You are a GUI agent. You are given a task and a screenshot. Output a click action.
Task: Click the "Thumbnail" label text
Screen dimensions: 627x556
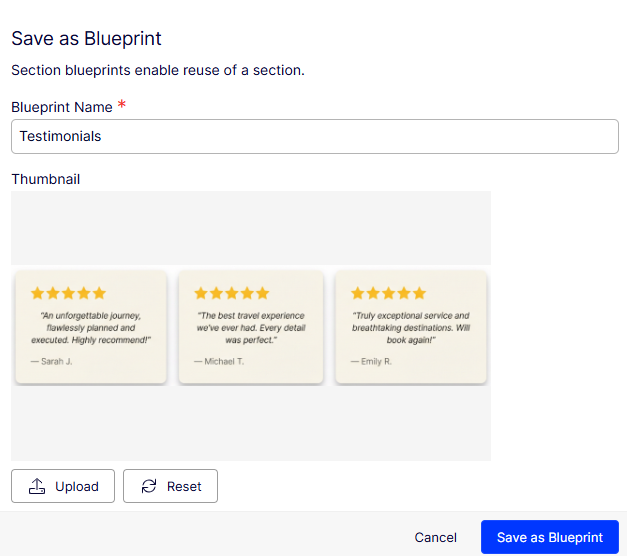pos(46,179)
